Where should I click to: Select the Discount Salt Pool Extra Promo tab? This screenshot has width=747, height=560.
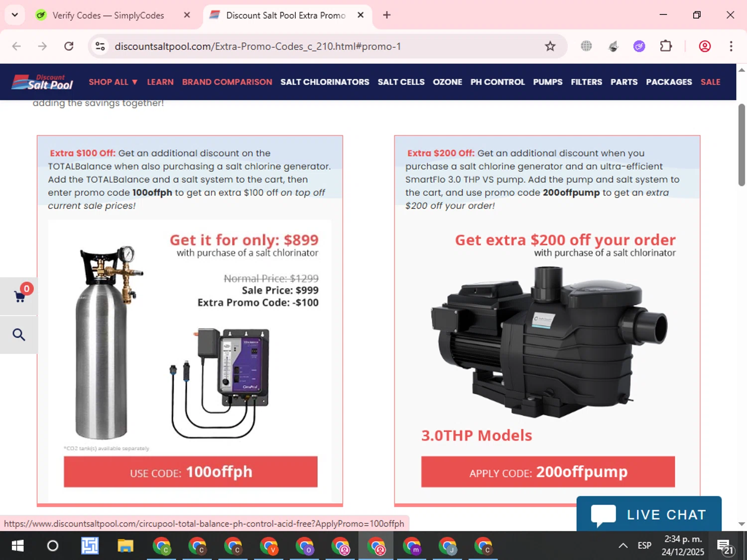285,15
